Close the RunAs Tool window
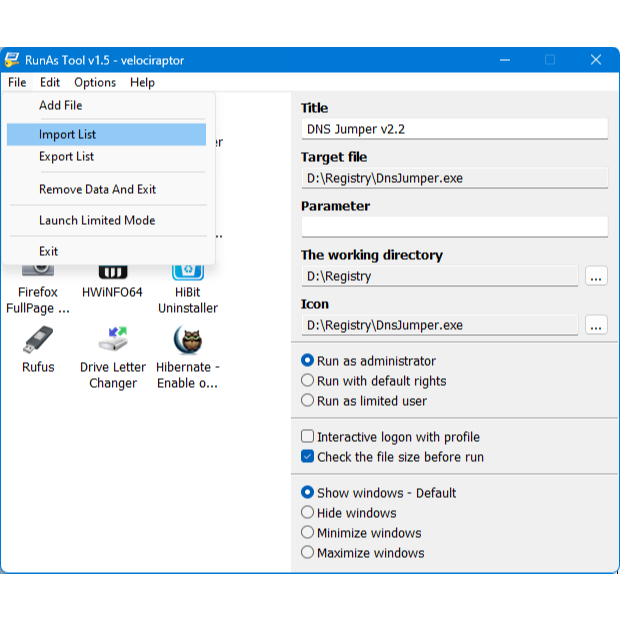 [x=596, y=60]
